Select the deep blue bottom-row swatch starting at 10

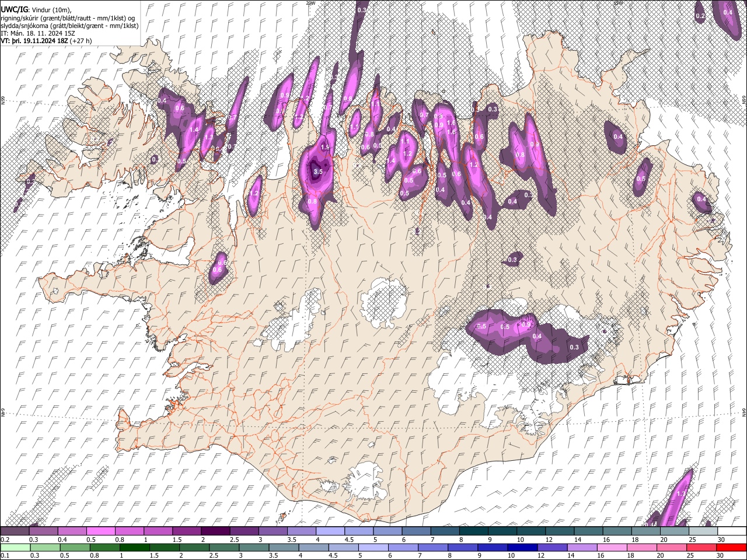[x=523, y=547]
